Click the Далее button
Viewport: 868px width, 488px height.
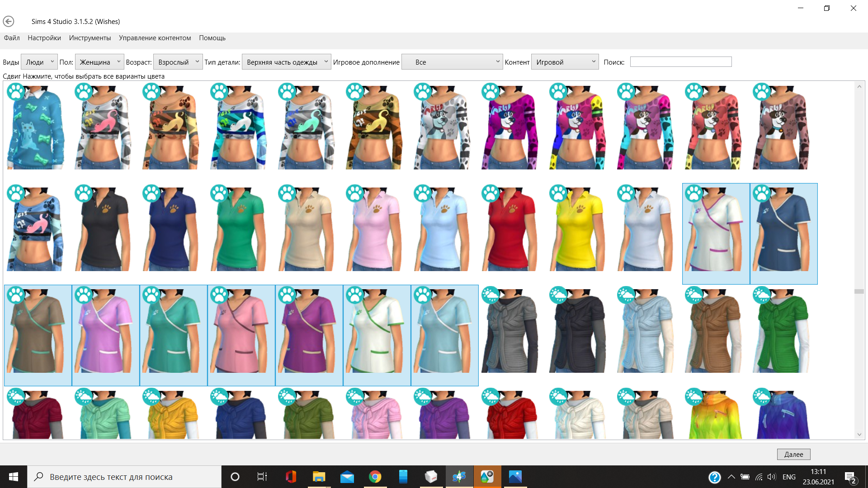click(793, 454)
